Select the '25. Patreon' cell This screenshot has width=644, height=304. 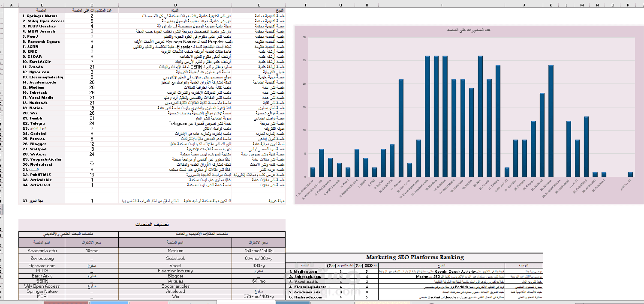pyautogui.click(x=42, y=139)
